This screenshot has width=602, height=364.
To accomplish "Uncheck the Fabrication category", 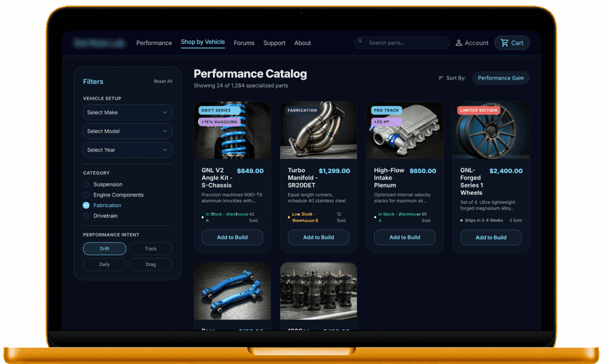I will (86, 205).
